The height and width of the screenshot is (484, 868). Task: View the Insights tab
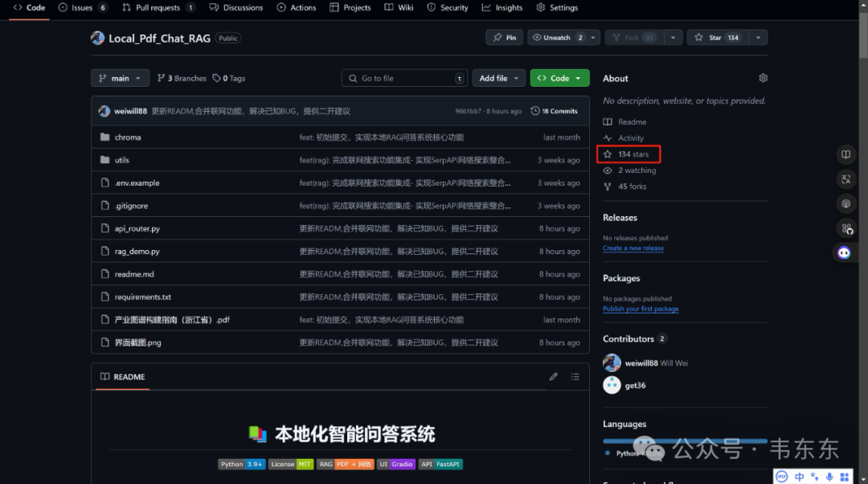[502, 8]
